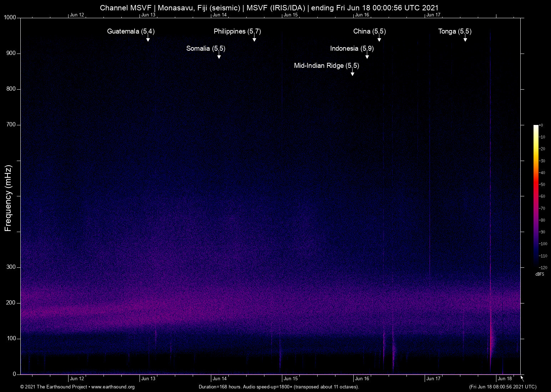Click the Jun 18 label on bottom axis
Viewport: 551px width, 392px height.
(505, 378)
